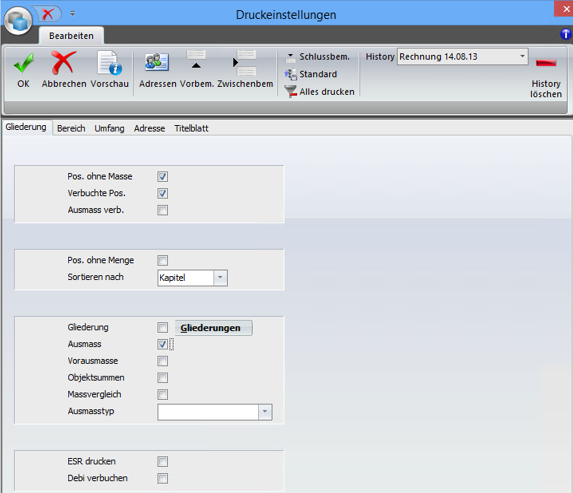Click the red History löschen icon
The height and width of the screenshot is (493, 573).
coord(546,63)
